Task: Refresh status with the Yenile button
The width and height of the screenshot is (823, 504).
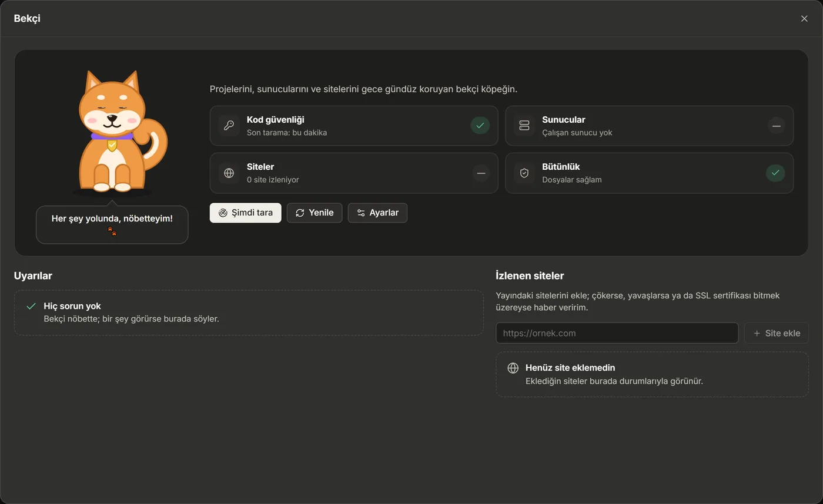Action: tap(315, 213)
